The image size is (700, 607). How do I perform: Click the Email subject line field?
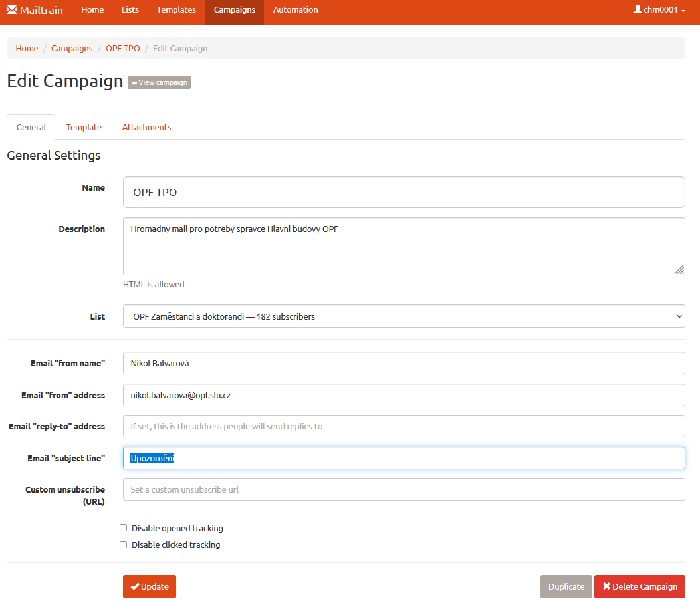tap(404, 458)
